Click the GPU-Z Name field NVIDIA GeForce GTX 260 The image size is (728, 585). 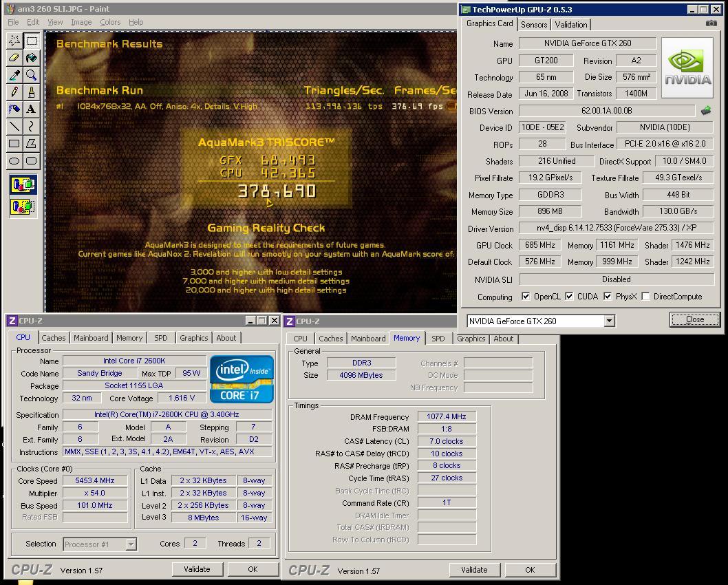tap(588, 43)
